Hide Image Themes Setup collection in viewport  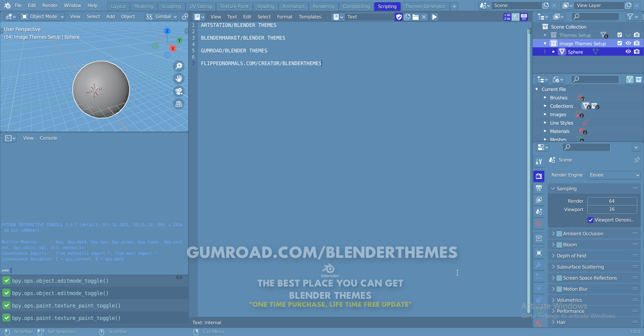point(628,43)
